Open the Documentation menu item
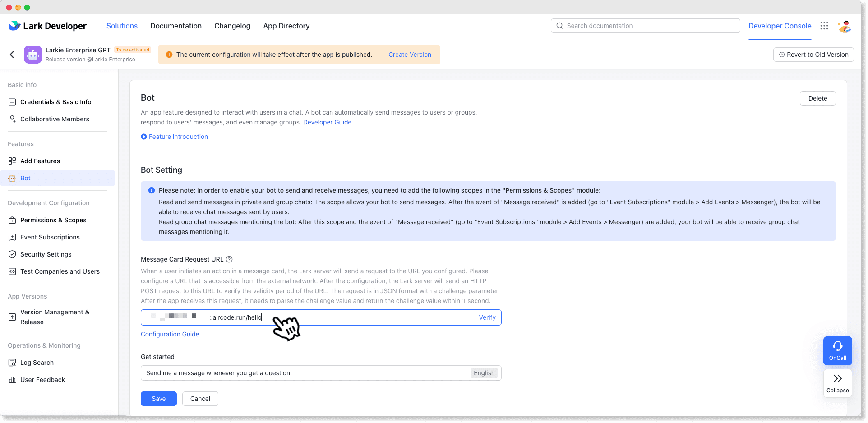Viewport: 868px width, 423px height. [x=175, y=25]
